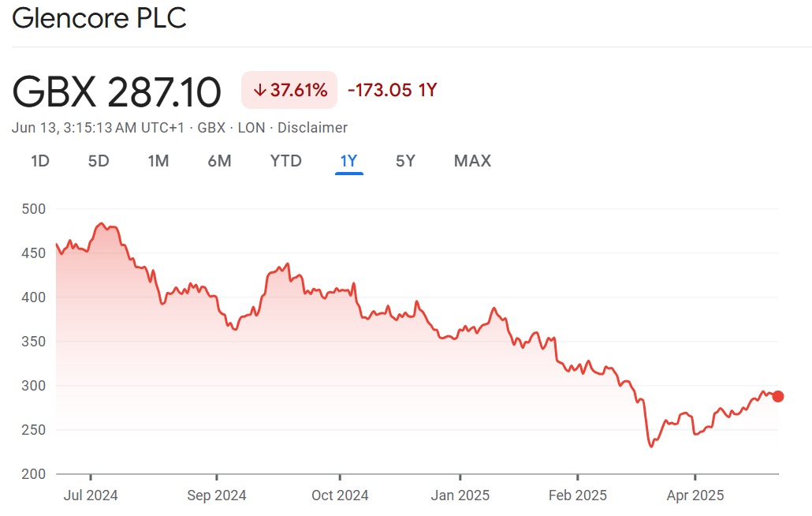This screenshot has height=516, width=812.
Task: Switch chart to YTD view
Action: tap(286, 161)
